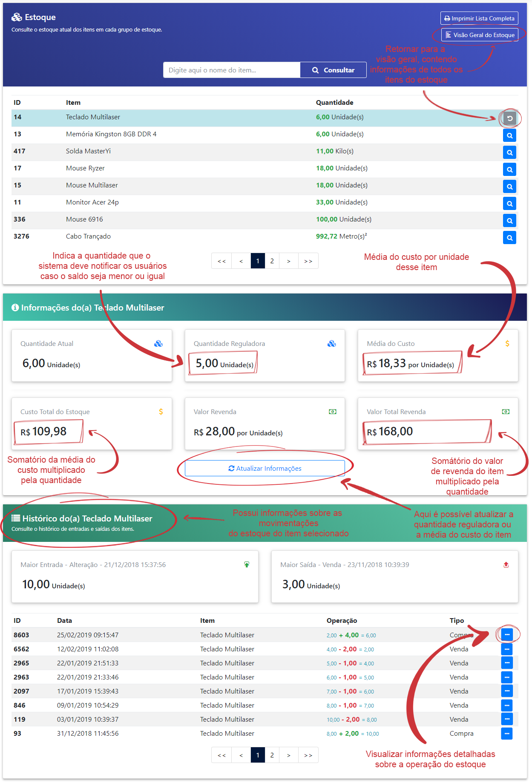
Task: Go to next page of stock list
Action: point(289,261)
